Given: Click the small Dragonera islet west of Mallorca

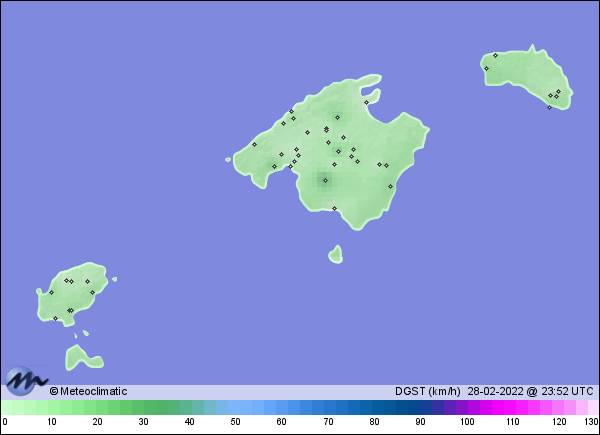Looking at the screenshot, I should point(228,160).
